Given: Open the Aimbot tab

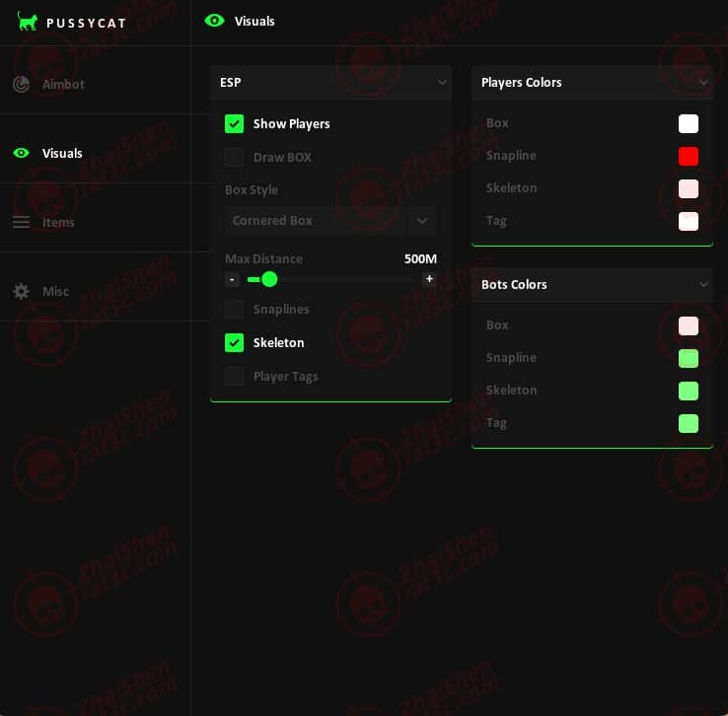Looking at the screenshot, I should coord(63,84).
